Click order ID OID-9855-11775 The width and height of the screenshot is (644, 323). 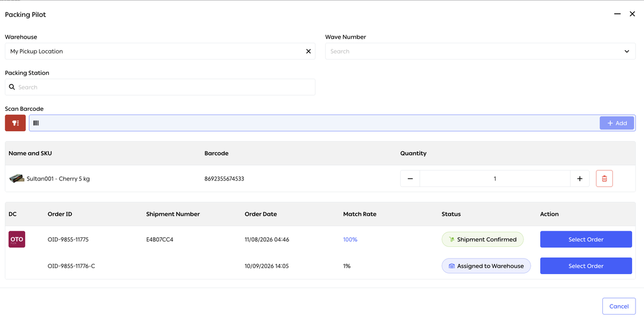click(x=68, y=240)
